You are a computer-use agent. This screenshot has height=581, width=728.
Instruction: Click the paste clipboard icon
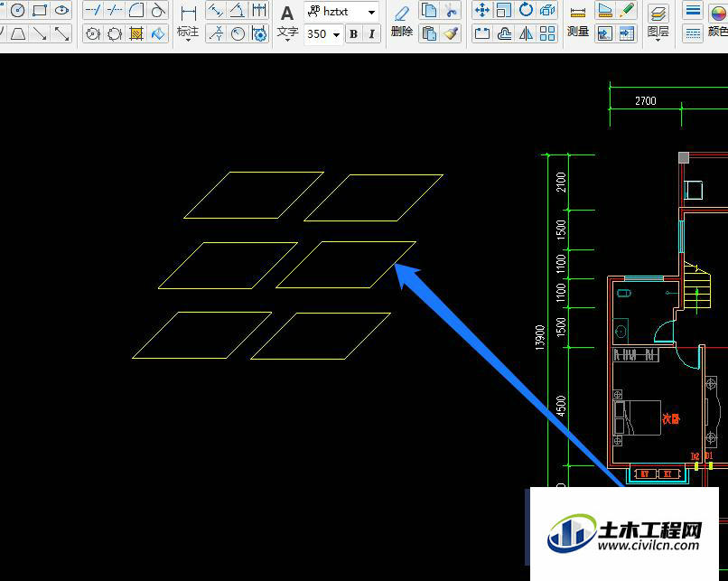429,33
